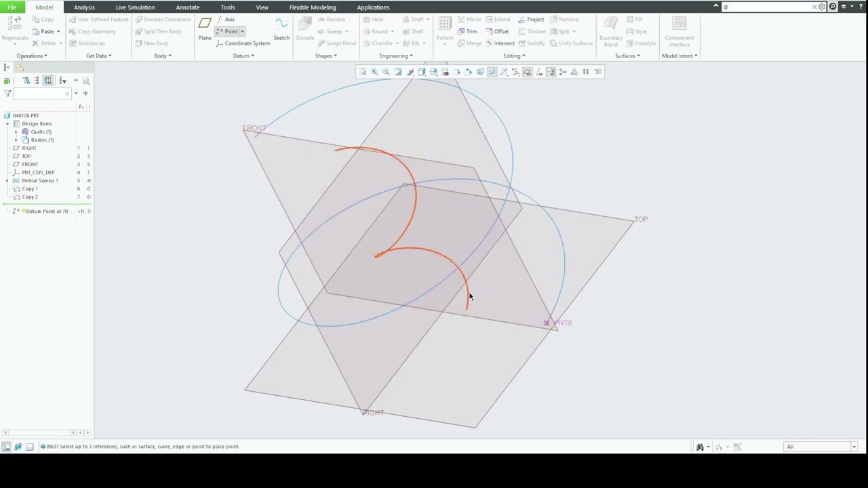This screenshot has height=488, width=868.
Task: Open the Point type dropdown arrow
Action: coord(242,32)
